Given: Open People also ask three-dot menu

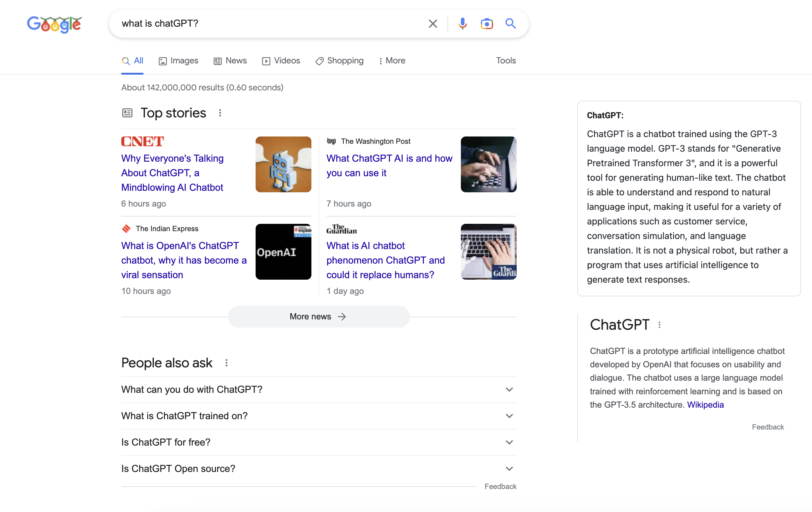Looking at the screenshot, I should pos(226,363).
